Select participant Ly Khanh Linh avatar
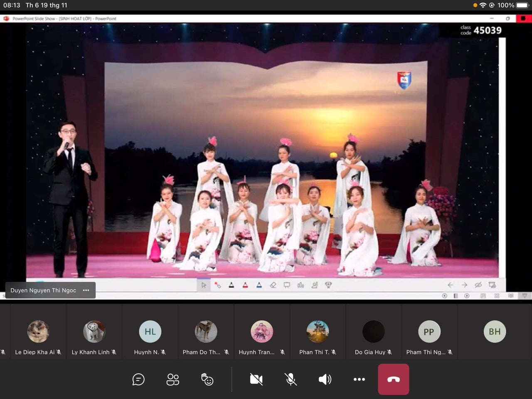 [94, 331]
